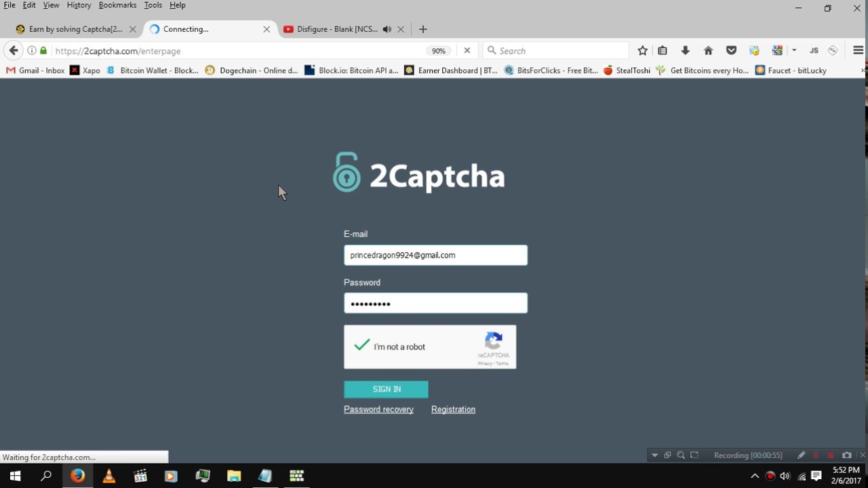Open the BitsForClicks bookmark

click(551, 70)
